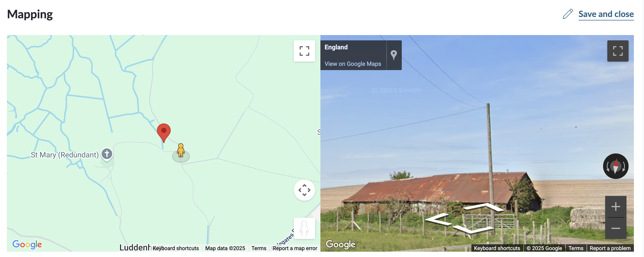Image resolution: width=644 pixels, height=257 pixels.
Task: Open View on Google Maps link
Action: tap(353, 64)
